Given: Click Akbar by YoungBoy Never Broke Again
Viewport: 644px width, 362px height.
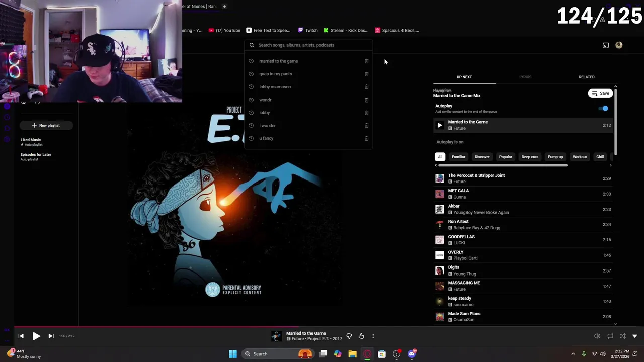Looking at the screenshot, I should pyautogui.click(x=523, y=209).
